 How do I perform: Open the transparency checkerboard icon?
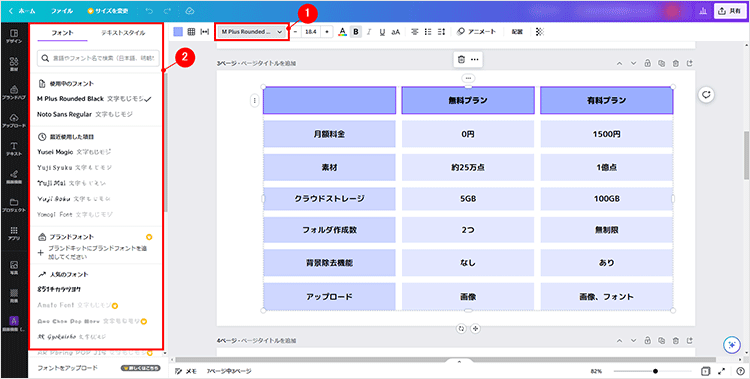coord(540,32)
